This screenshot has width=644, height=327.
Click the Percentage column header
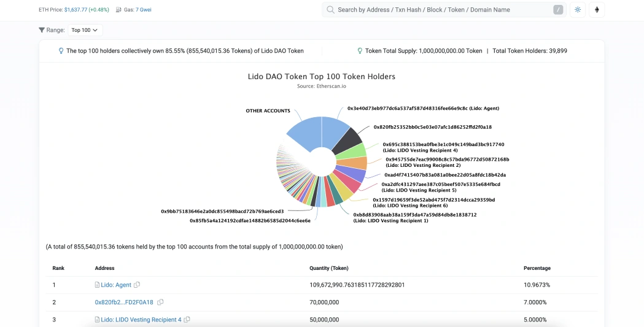point(537,268)
